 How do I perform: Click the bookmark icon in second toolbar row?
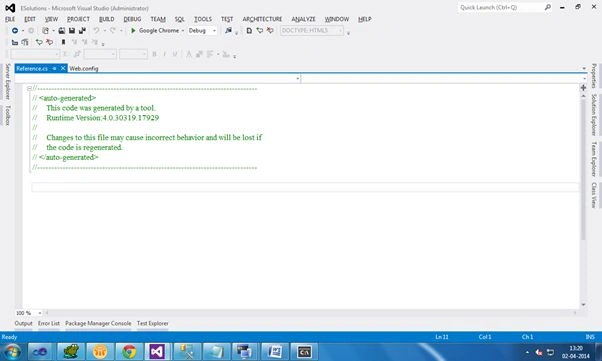[63, 42]
